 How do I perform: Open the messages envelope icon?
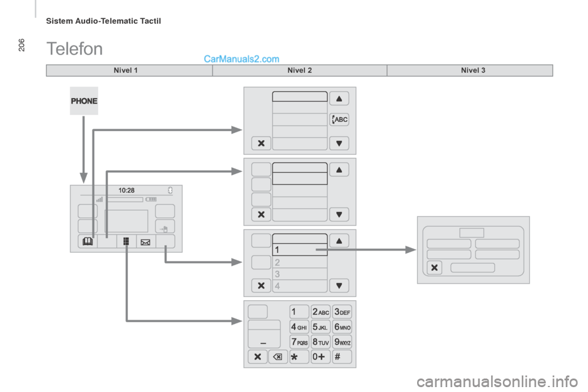pyautogui.click(x=146, y=242)
